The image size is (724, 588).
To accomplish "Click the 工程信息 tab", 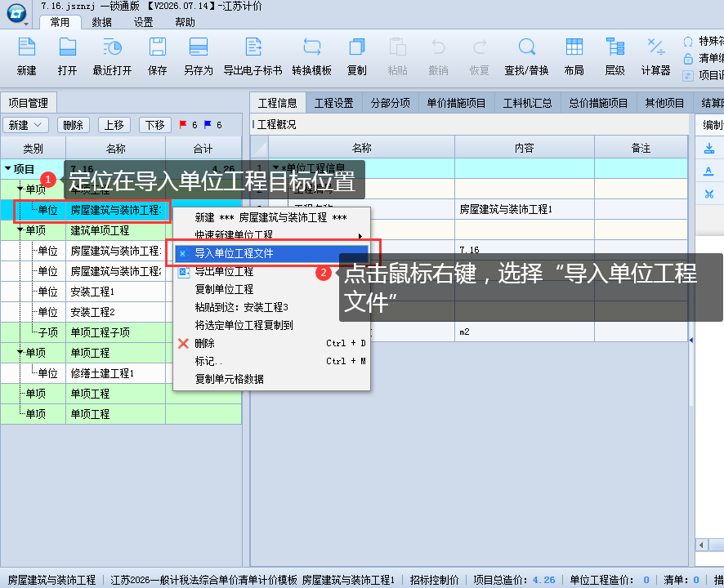I will click(x=278, y=103).
